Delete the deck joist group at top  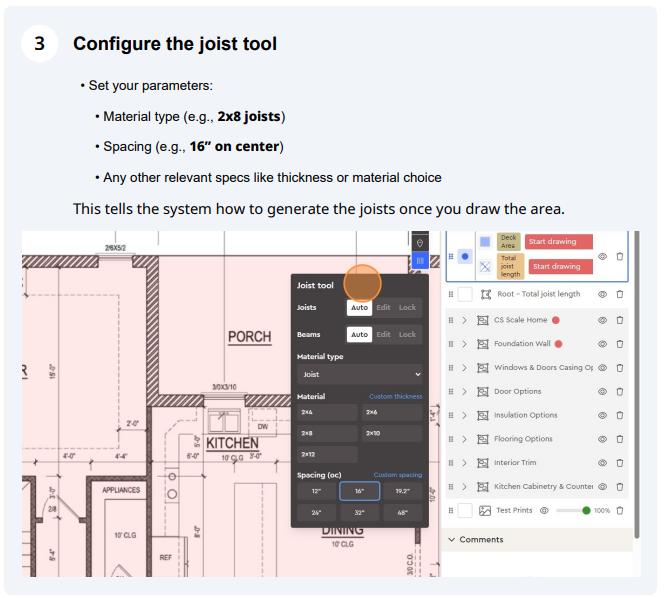[620, 257]
